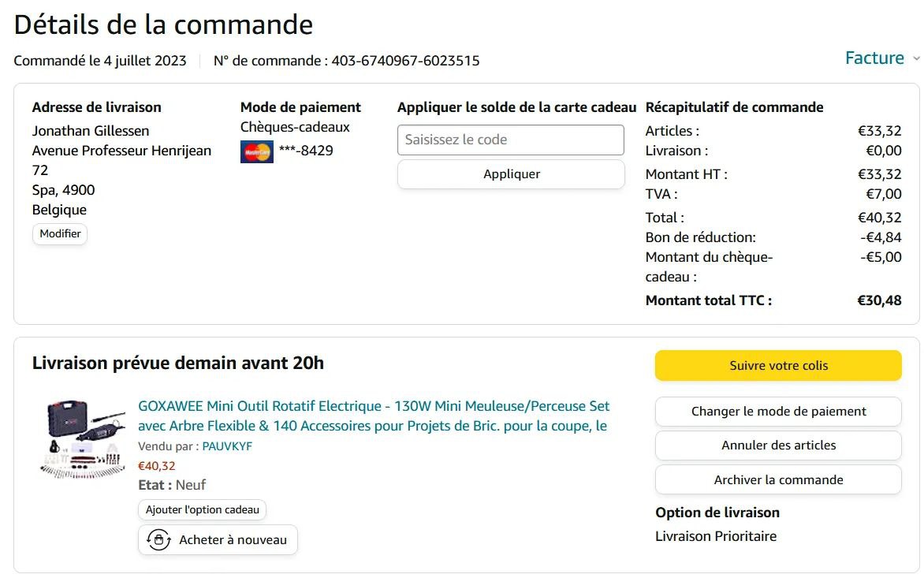Click the order number 403-6740967-6023515
The height and width of the screenshot is (578, 924).
pos(405,61)
